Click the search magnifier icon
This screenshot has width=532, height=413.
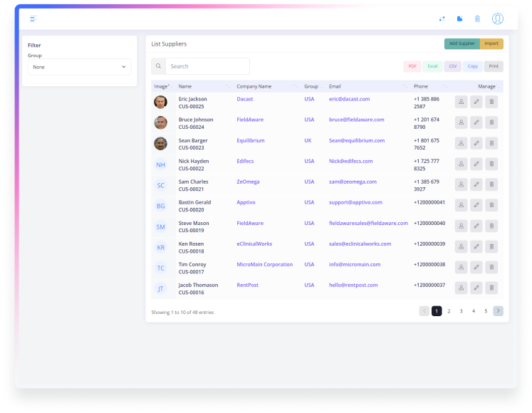pyautogui.click(x=158, y=66)
